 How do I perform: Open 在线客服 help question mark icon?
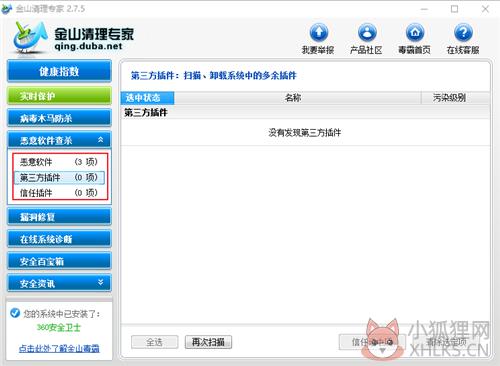click(463, 32)
